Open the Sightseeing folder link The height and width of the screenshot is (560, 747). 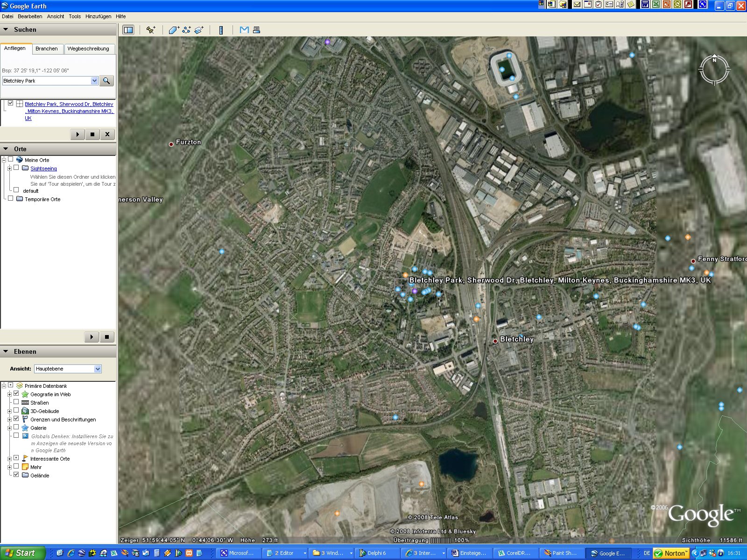[43, 168]
